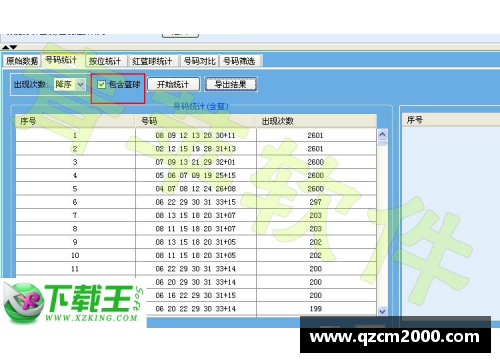Image resolution: width=500 pixels, height=362 pixels.
Task: Click the 导出结果 button
Action: pyautogui.click(x=231, y=84)
